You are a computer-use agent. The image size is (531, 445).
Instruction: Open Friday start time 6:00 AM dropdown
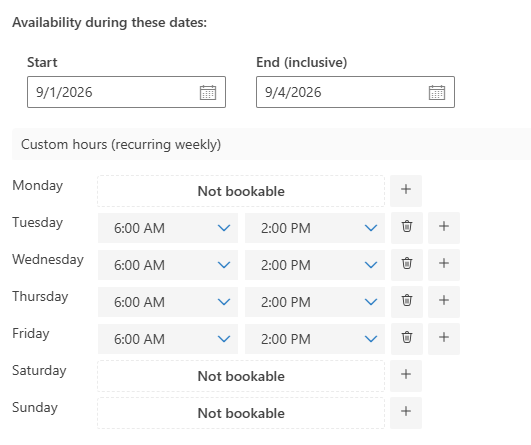click(x=168, y=339)
